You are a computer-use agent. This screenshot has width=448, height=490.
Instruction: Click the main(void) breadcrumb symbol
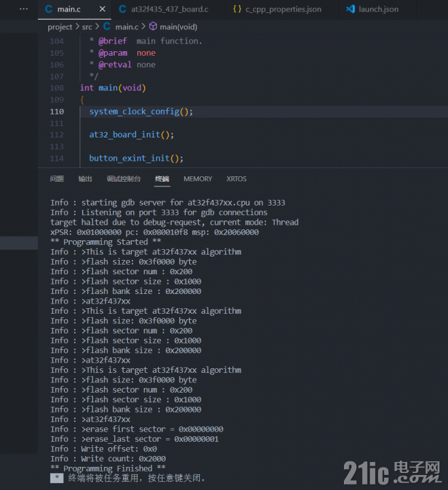click(x=179, y=27)
